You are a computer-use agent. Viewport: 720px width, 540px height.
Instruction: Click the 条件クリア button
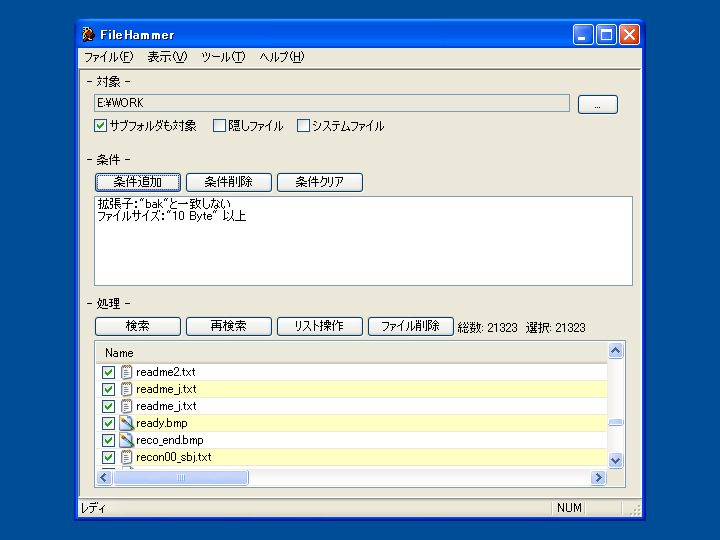[x=320, y=182]
